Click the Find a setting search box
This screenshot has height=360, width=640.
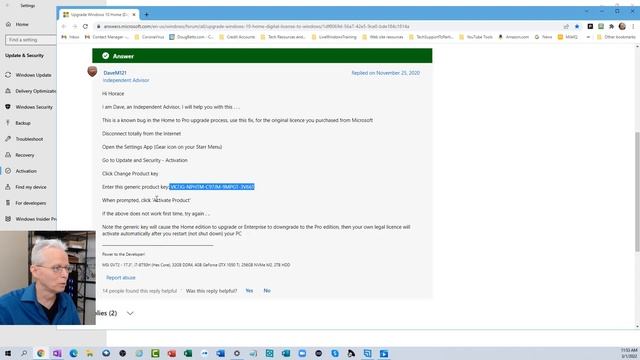click(x=31, y=40)
